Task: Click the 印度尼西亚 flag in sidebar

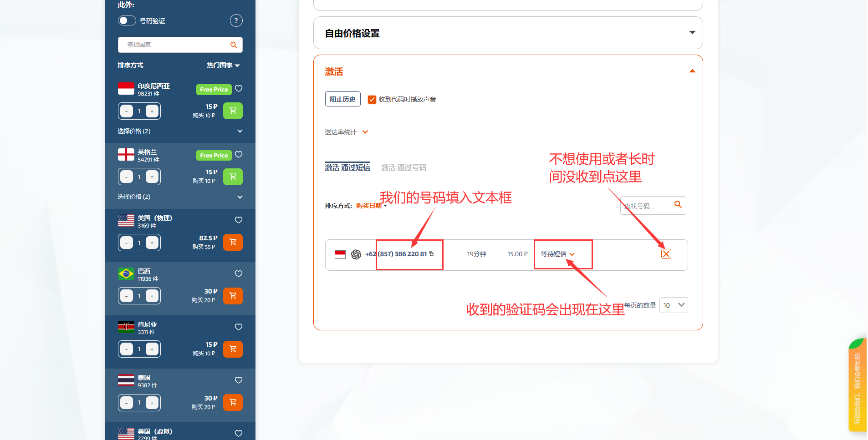Action: point(126,89)
